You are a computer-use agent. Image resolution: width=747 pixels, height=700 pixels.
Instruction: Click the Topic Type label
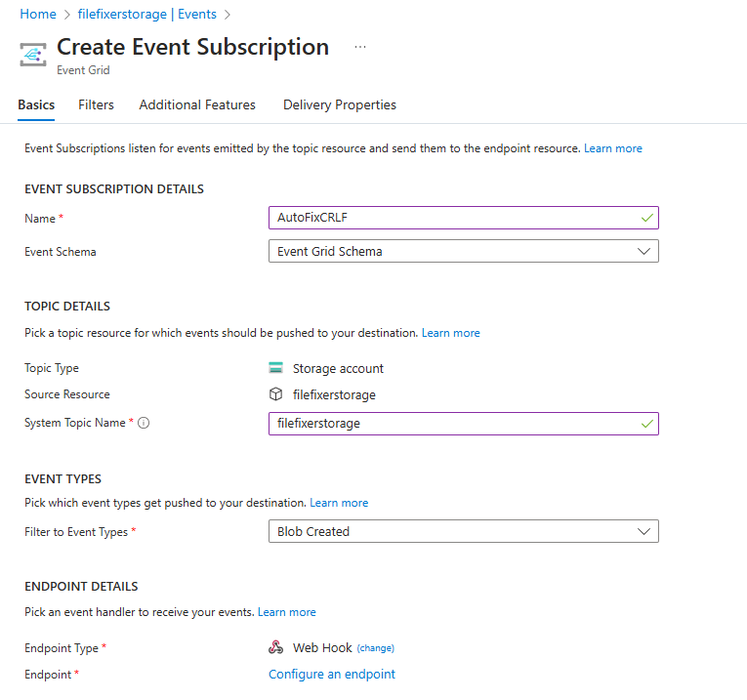(52, 368)
